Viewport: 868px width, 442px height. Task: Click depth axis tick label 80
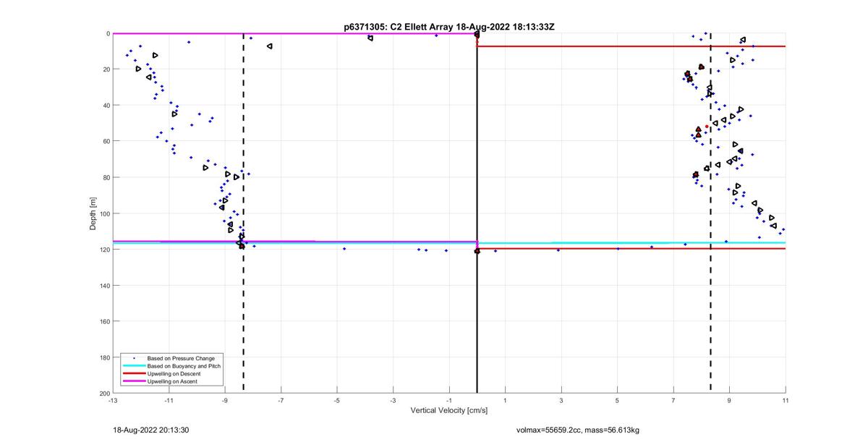click(x=105, y=177)
